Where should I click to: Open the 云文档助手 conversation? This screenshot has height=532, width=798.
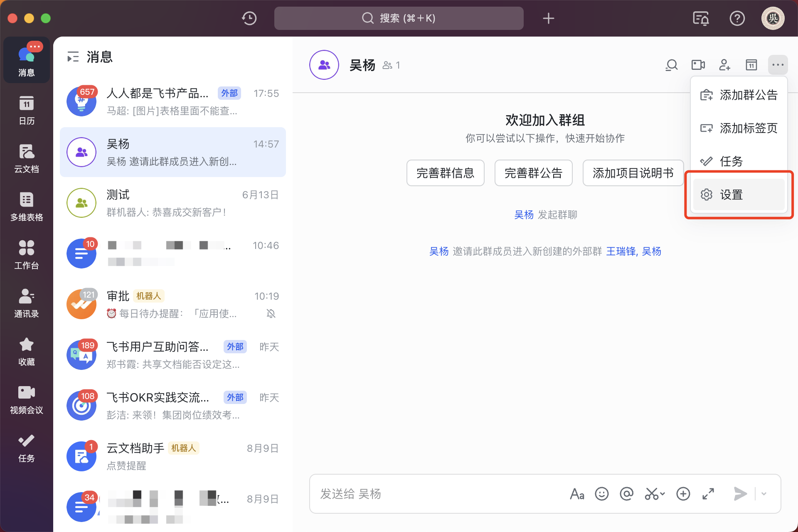(173, 456)
